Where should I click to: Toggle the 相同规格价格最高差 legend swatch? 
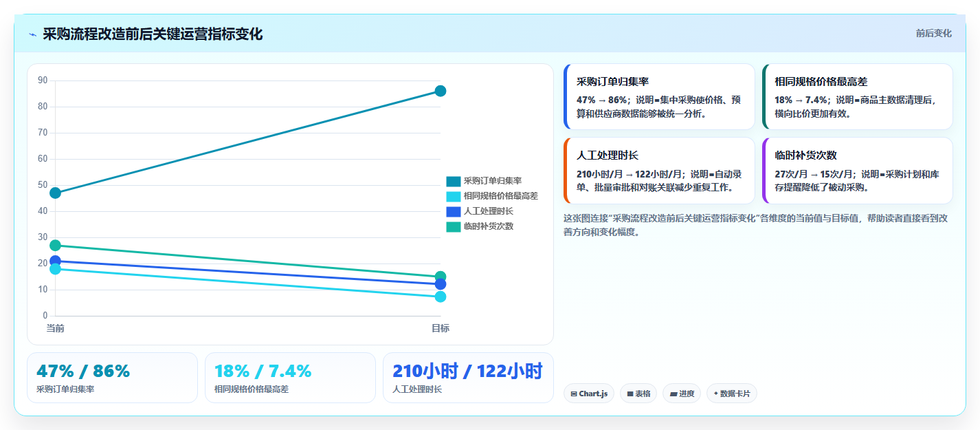coord(454,196)
